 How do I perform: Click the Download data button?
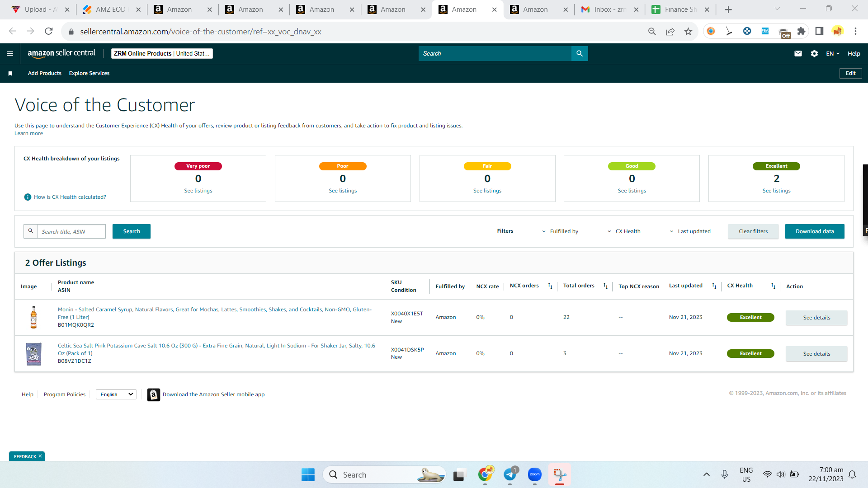pos(815,231)
